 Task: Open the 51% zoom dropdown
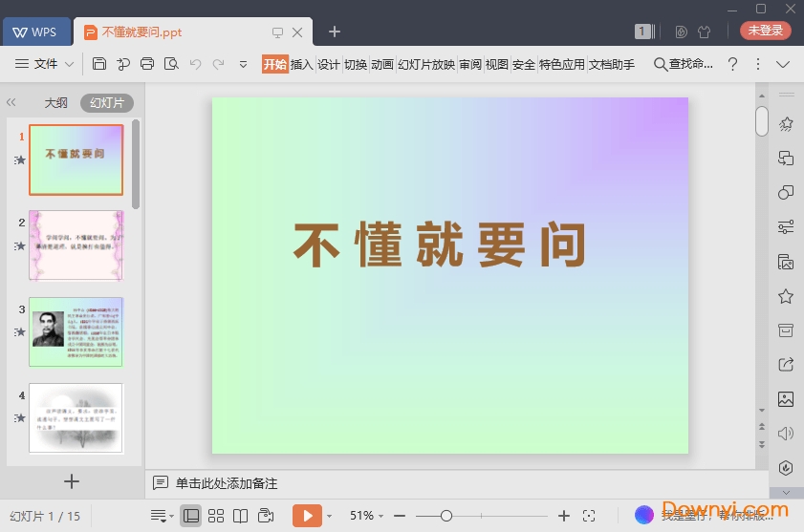pyautogui.click(x=366, y=516)
